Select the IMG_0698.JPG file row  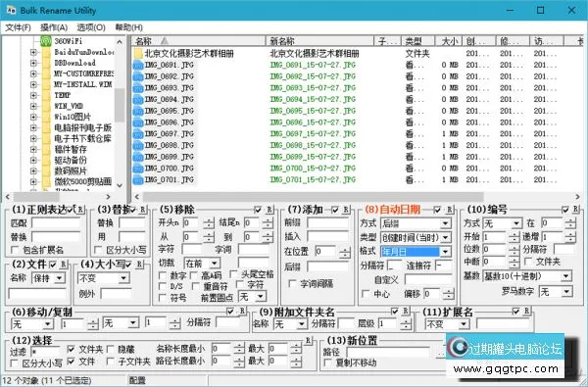[x=169, y=146]
